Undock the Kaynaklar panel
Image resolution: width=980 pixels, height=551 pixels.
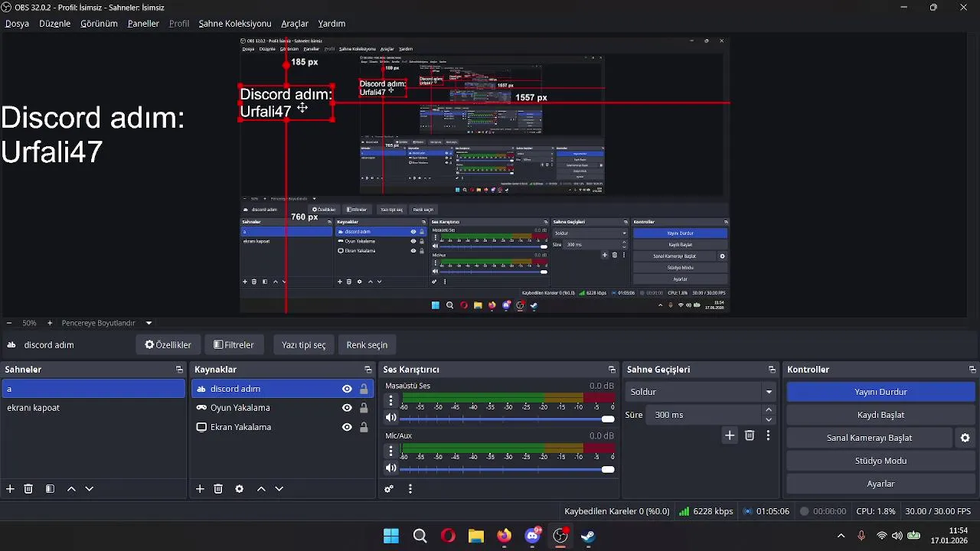click(369, 370)
